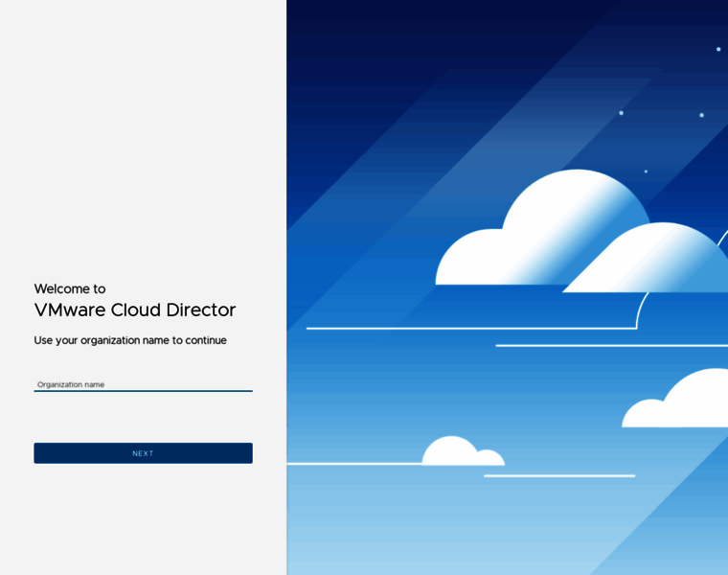
Task: Select the "Welcome to" text
Action: point(70,288)
